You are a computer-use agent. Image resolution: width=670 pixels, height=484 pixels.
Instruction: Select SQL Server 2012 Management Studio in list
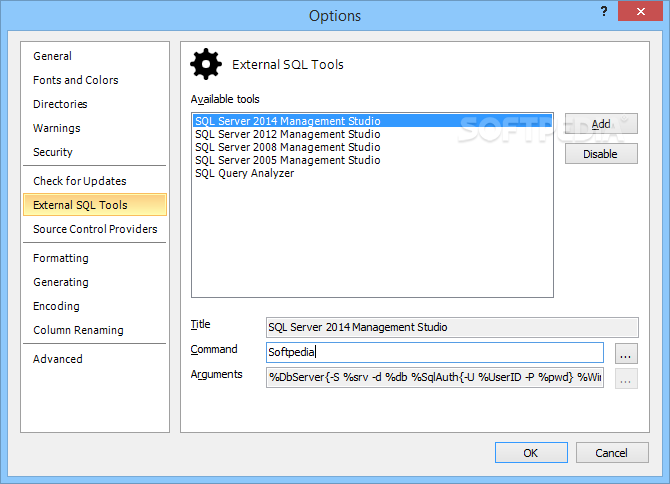point(288,134)
